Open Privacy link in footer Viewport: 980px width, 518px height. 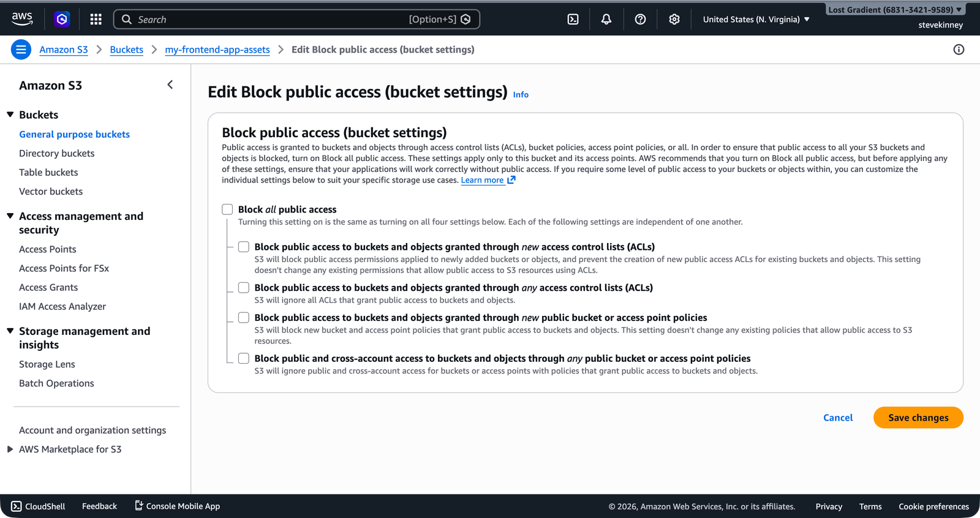(829, 506)
